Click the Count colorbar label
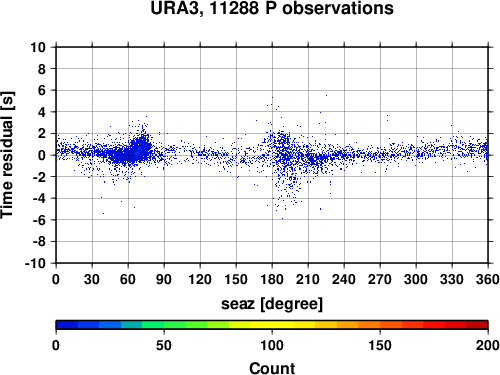Viewport: 500px width, 375px height. [x=272, y=368]
